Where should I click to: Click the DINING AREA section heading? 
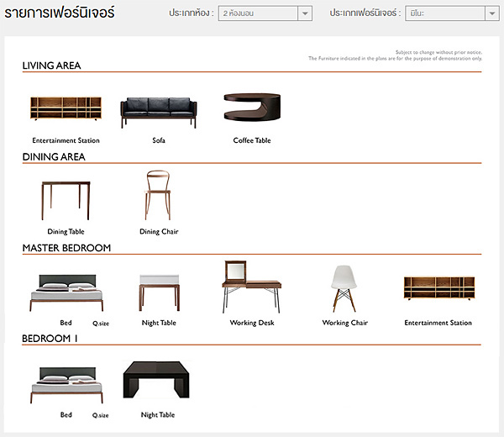(54, 157)
